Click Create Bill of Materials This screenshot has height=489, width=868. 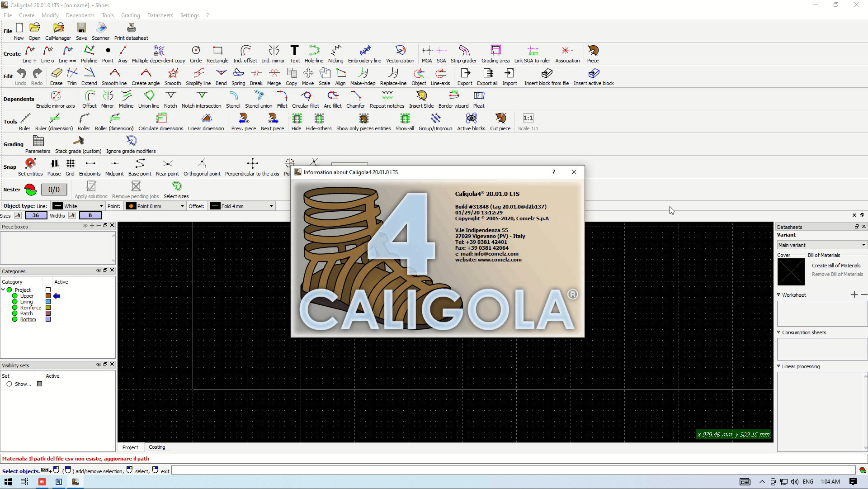point(836,266)
